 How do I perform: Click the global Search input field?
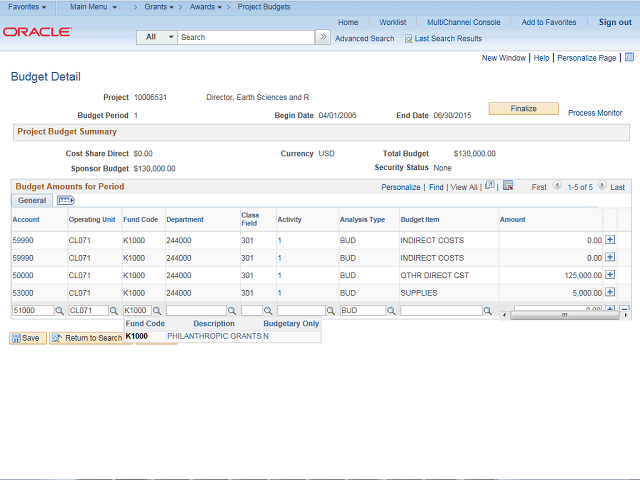coord(246,37)
